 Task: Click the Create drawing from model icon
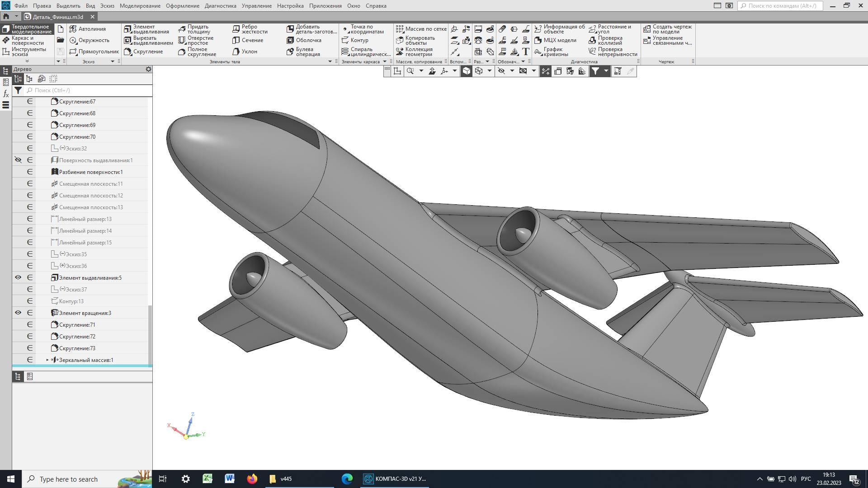[647, 29]
